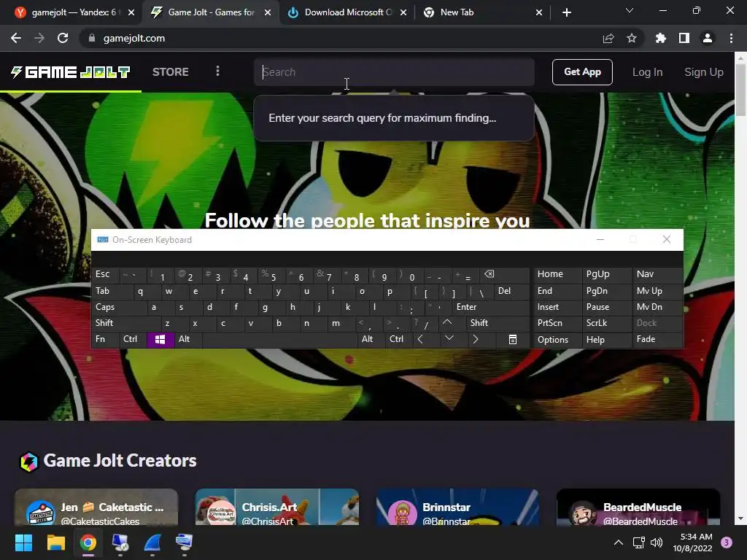Viewport: 747px width, 560px height.
Task: Click the Options key on On-Screen Keyboard
Action: 557,340
